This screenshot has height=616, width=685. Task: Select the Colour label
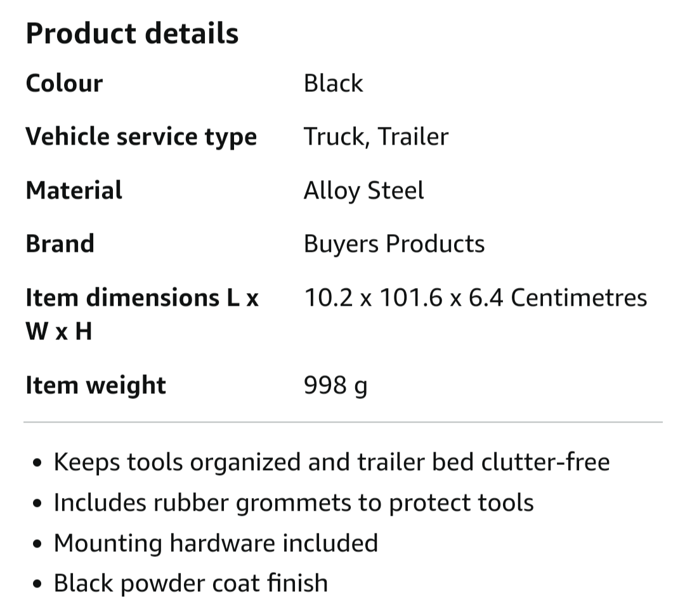click(64, 83)
